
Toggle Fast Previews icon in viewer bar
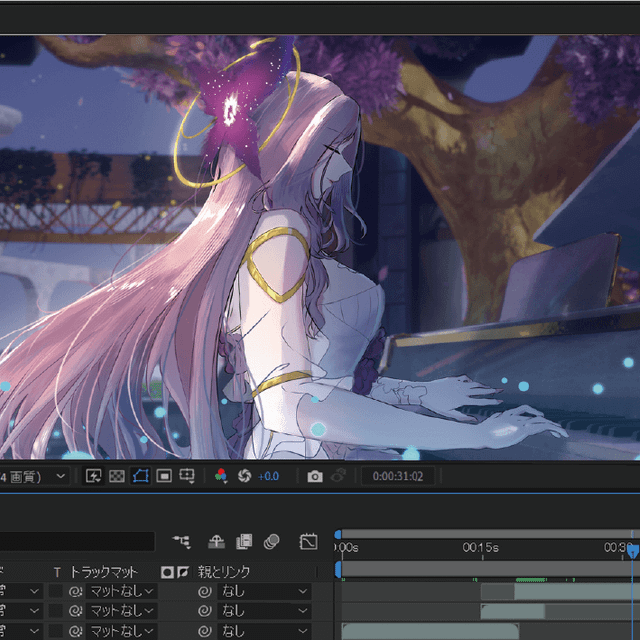[x=94, y=476]
